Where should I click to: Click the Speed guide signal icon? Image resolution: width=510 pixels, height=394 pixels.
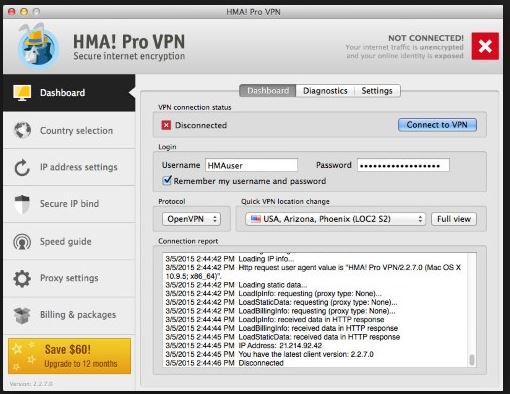[x=22, y=242]
